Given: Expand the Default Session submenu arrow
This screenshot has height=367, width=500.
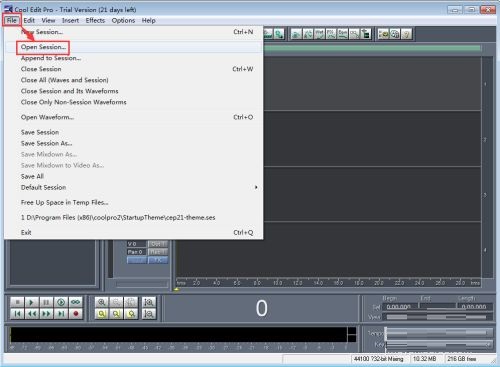Looking at the screenshot, I should [x=256, y=187].
